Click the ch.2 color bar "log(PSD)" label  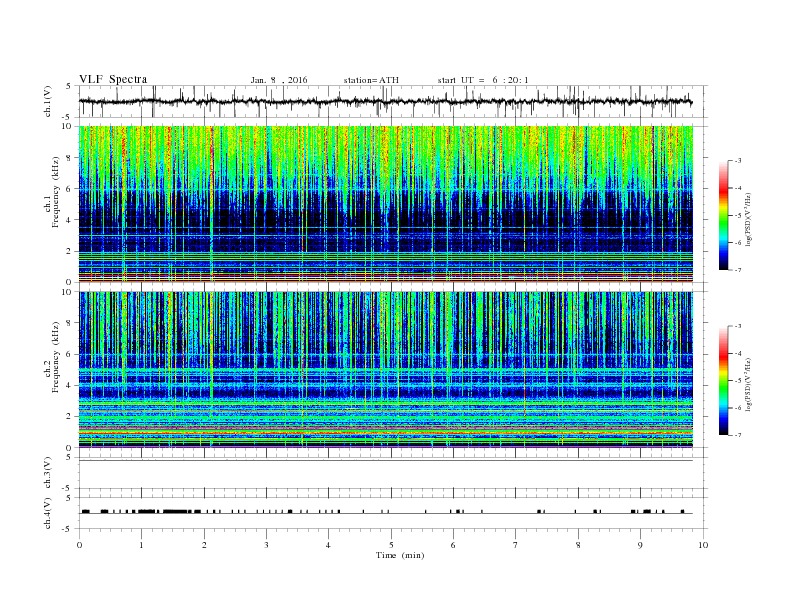(748, 384)
